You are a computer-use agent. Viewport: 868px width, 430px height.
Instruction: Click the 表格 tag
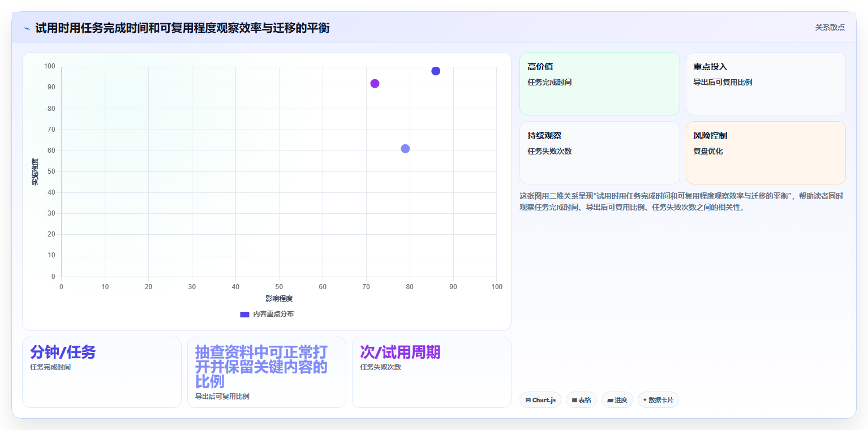point(581,400)
